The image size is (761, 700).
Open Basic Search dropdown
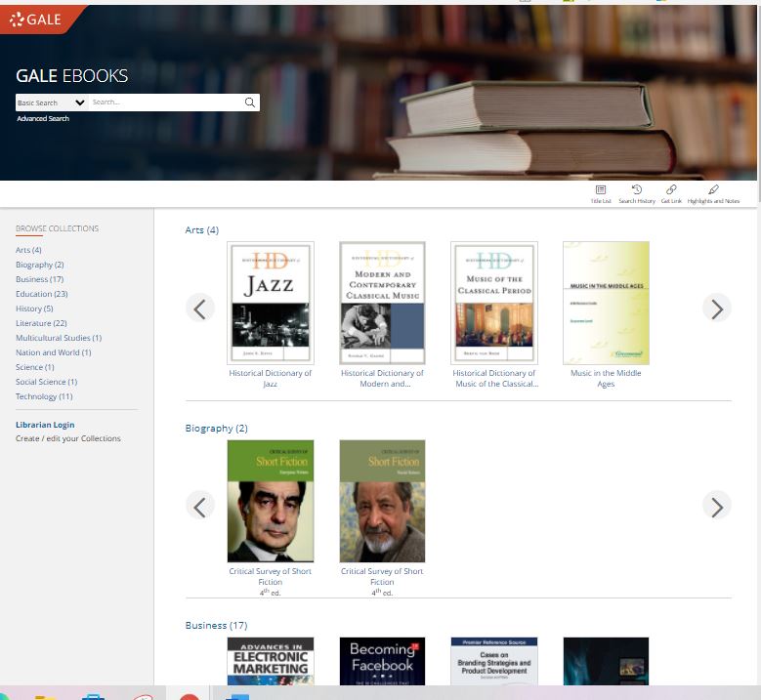point(52,103)
